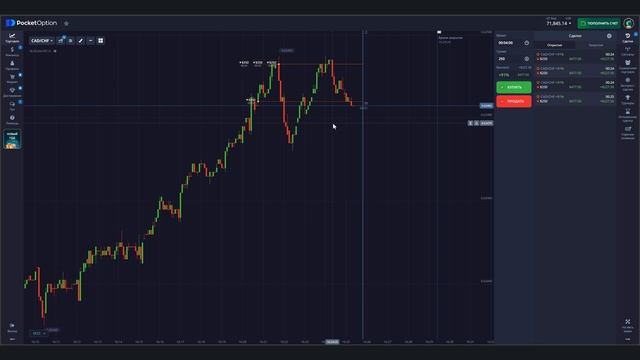
Task: Select the second CAD/CHF open trade row
Action: pyautogui.click(x=575, y=71)
